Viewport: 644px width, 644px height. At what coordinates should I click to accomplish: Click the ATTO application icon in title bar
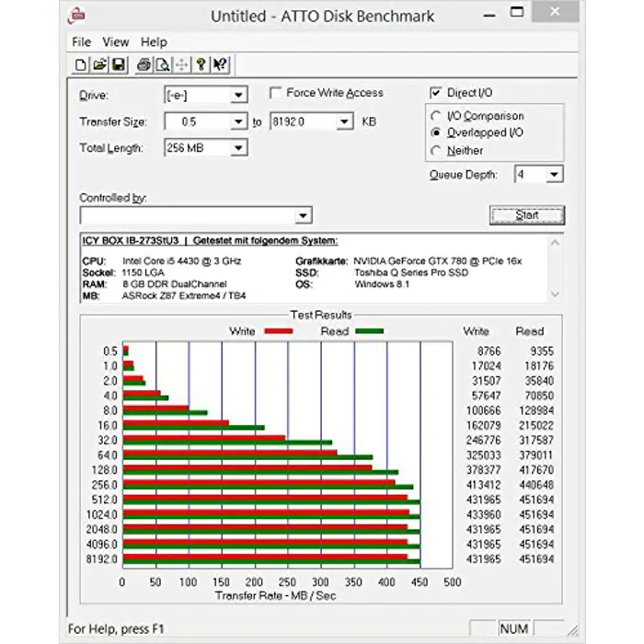tap(80, 16)
